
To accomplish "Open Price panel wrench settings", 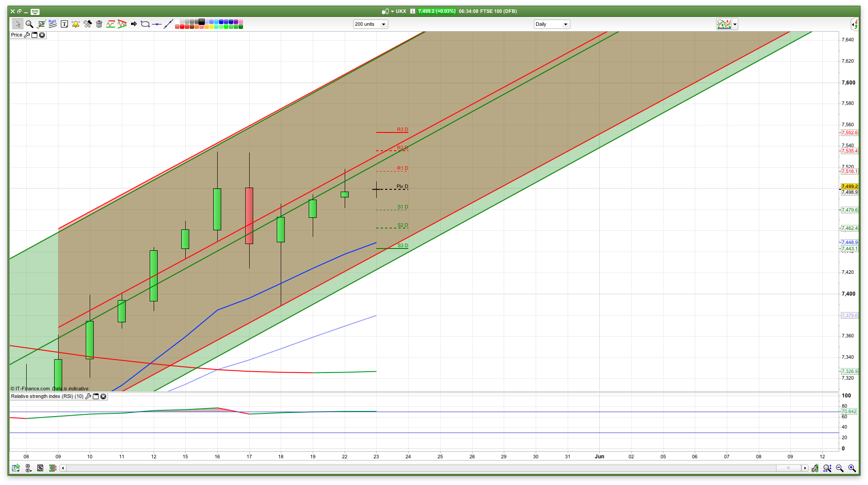I will click(27, 35).
